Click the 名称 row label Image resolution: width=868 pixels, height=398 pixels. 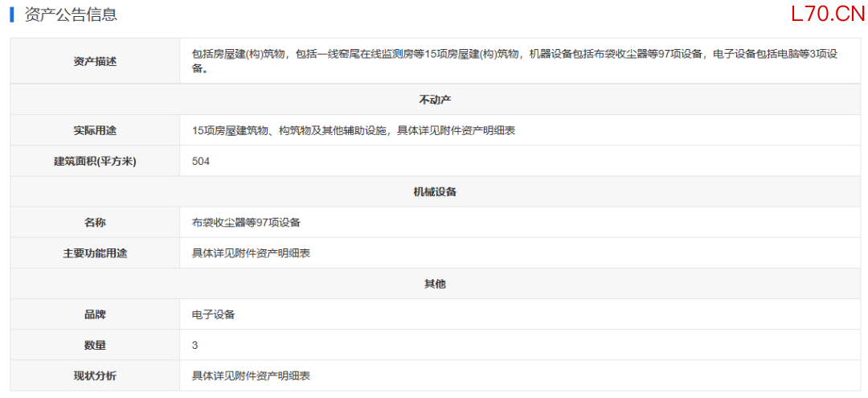(x=95, y=222)
